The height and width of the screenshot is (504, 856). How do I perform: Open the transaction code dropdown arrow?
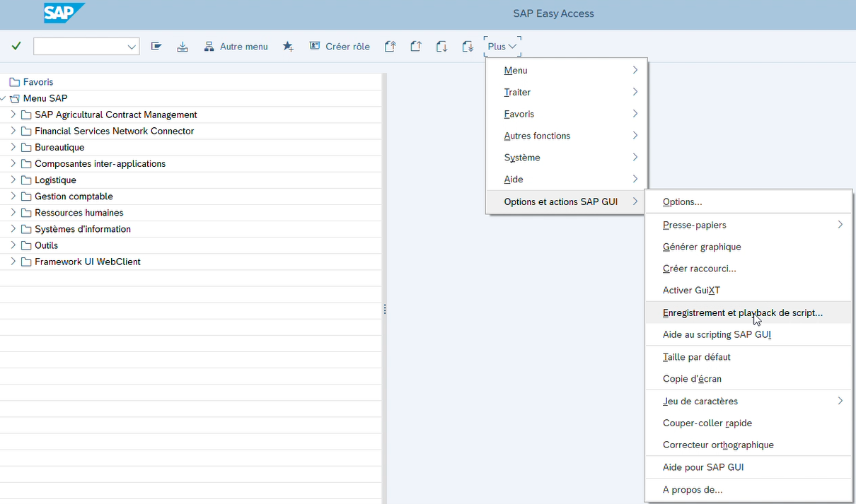point(132,47)
